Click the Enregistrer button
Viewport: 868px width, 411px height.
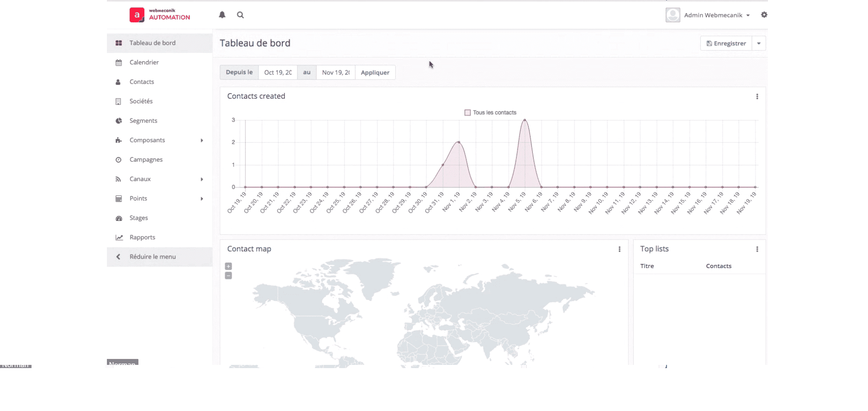tap(726, 43)
